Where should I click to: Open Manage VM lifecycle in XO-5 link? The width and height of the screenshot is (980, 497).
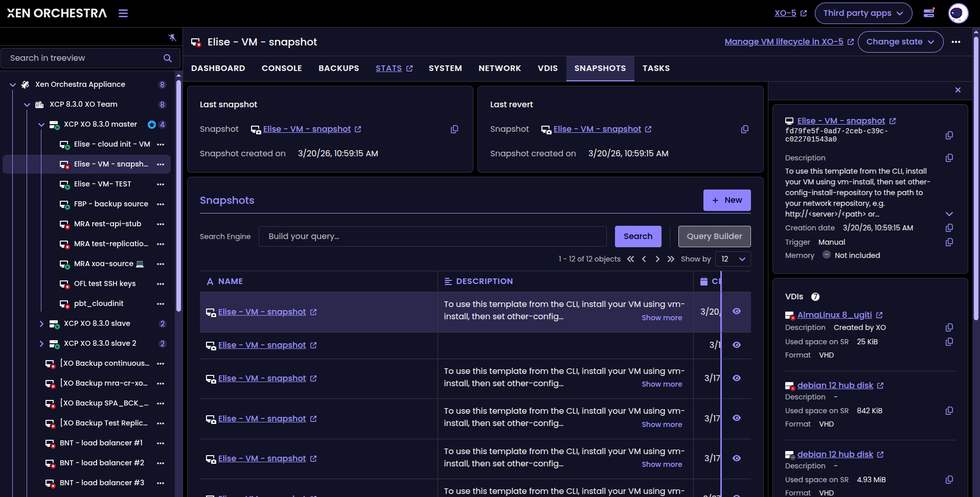coord(784,42)
